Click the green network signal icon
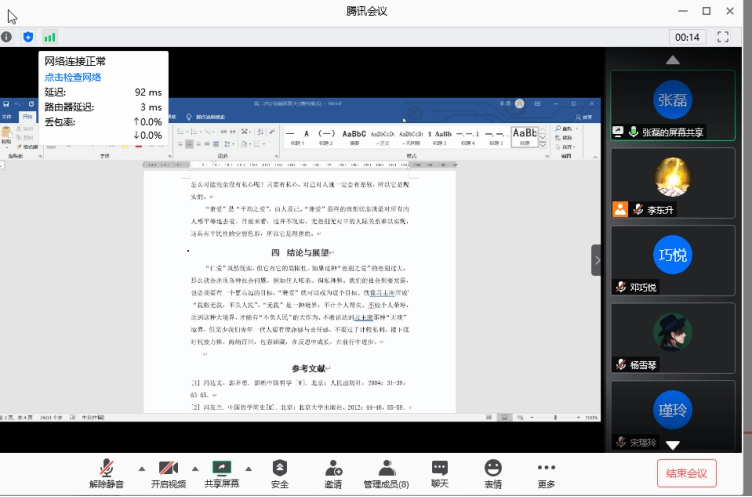The image size is (752, 497). click(x=49, y=37)
